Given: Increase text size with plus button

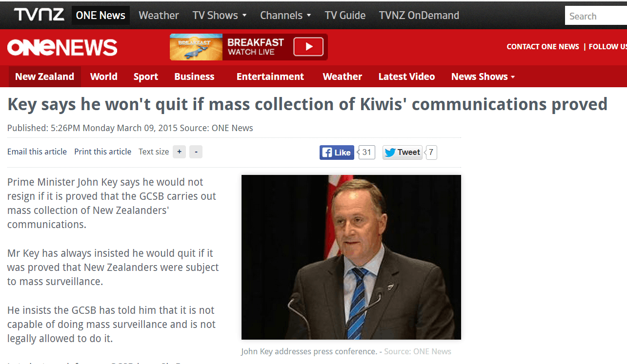Looking at the screenshot, I should pyautogui.click(x=179, y=152).
